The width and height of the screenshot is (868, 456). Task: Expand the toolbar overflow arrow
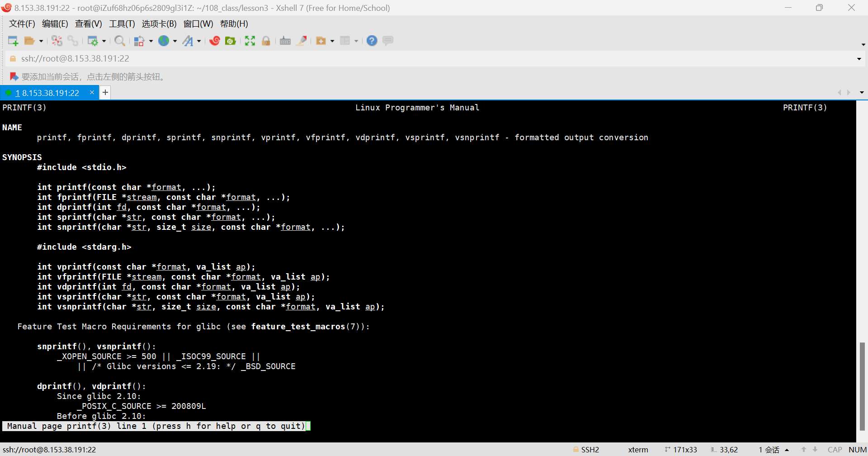coord(863,44)
